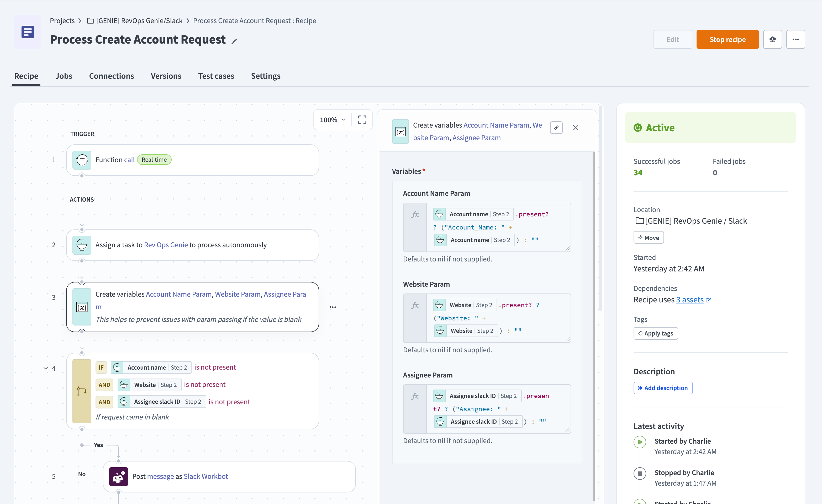This screenshot has width=822, height=504.
Task: Click the call link in the Function trigger step
Action: [129, 160]
